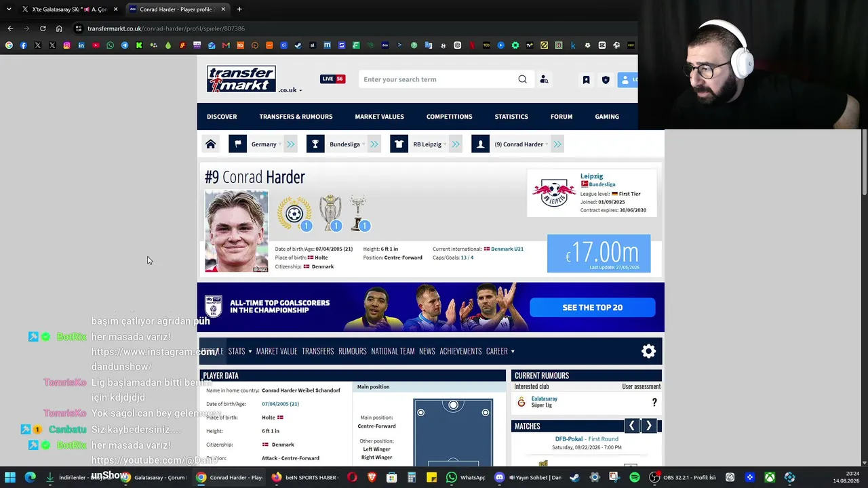The image size is (868, 488).
Task: Click the double chevron after Bundesliga
Action: pyautogui.click(x=374, y=144)
